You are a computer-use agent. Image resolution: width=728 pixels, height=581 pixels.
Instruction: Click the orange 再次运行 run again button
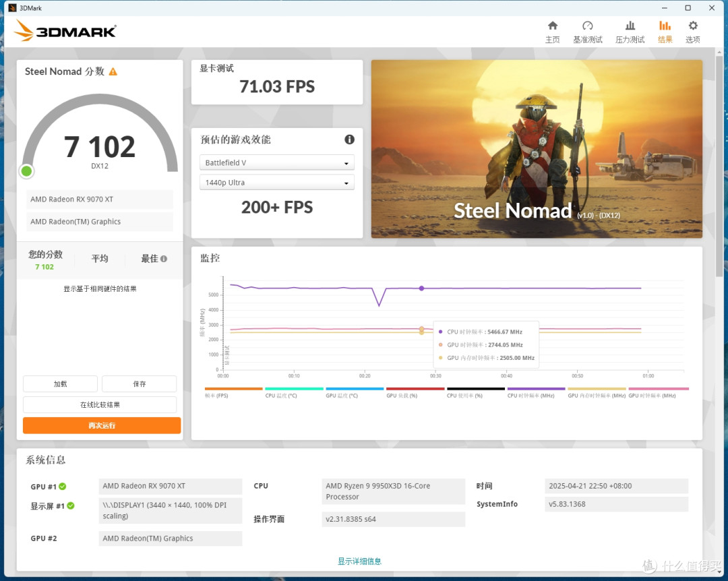[102, 425]
